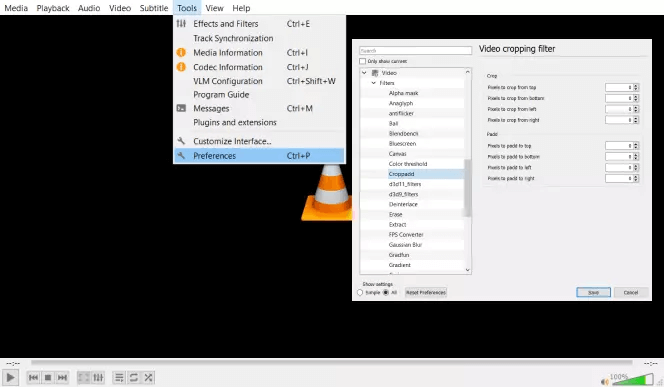Image resolution: width=664 pixels, height=387 pixels.
Task: Toggle the loop/repeat icon
Action: (134, 377)
